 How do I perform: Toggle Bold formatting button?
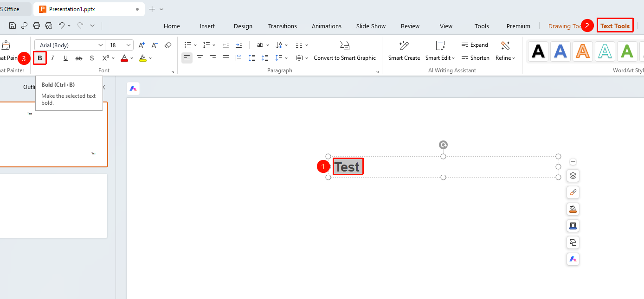pyautogui.click(x=40, y=58)
